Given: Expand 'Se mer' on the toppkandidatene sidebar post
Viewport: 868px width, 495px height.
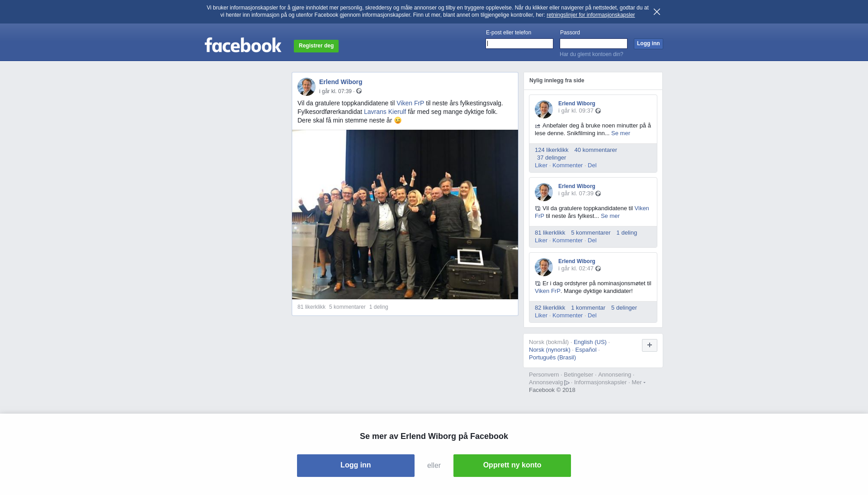Looking at the screenshot, I should pyautogui.click(x=610, y=216).
